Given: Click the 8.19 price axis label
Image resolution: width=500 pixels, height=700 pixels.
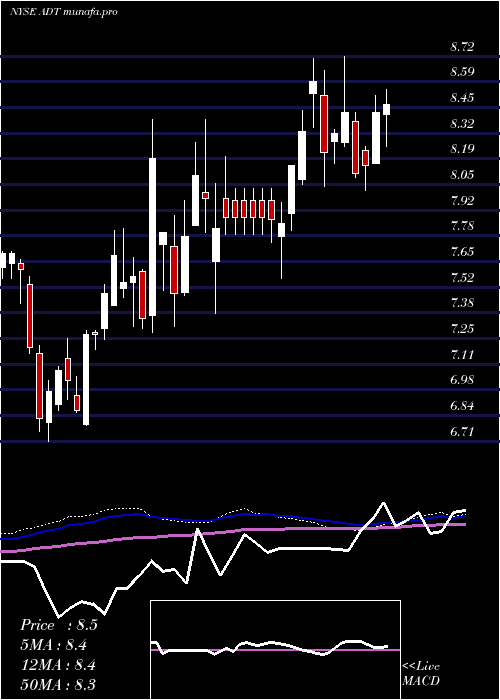Looking at the screenshot, I should click(x=462, y=149).
